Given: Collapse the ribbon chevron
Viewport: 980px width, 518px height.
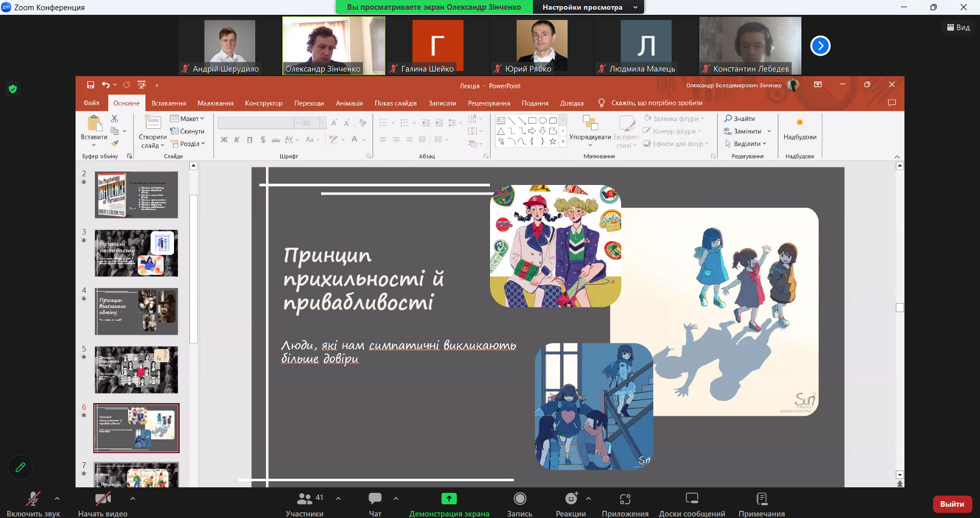Looking at the screenshot, I should point(897,156).
